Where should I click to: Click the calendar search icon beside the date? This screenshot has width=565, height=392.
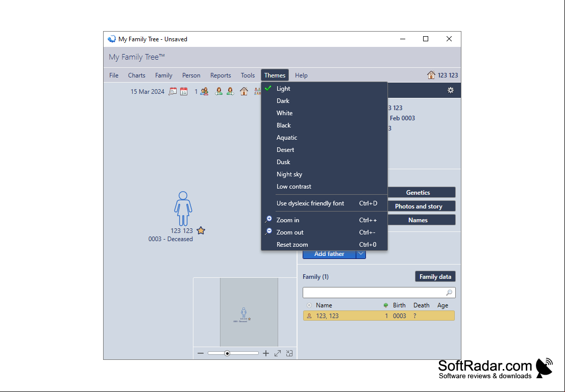pos(173,91)
